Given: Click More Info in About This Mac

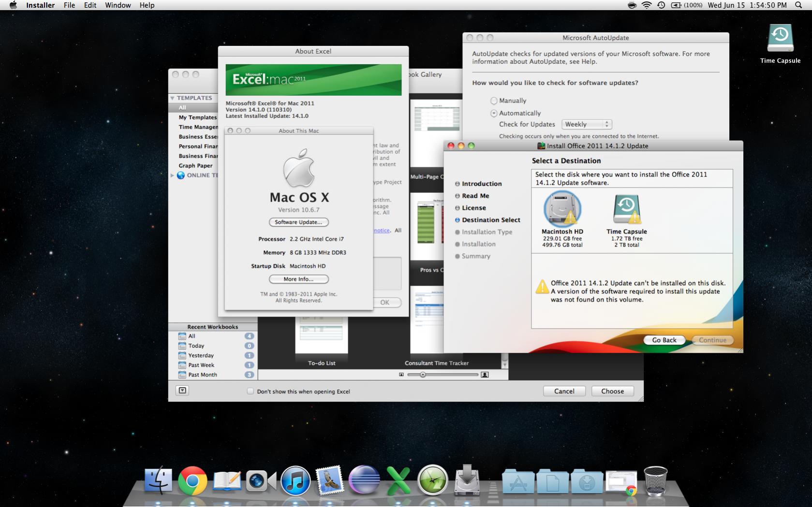Looking at the screenshot, I should [298, 279].
